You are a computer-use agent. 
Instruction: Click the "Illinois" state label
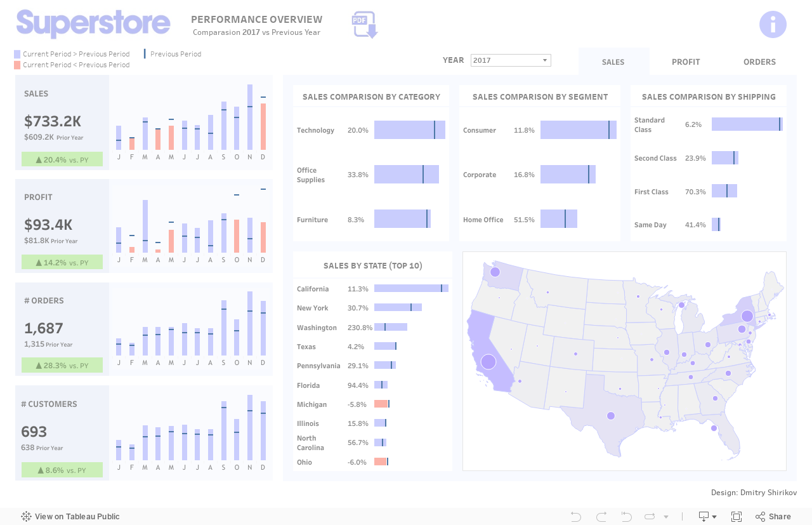[308, 423]
